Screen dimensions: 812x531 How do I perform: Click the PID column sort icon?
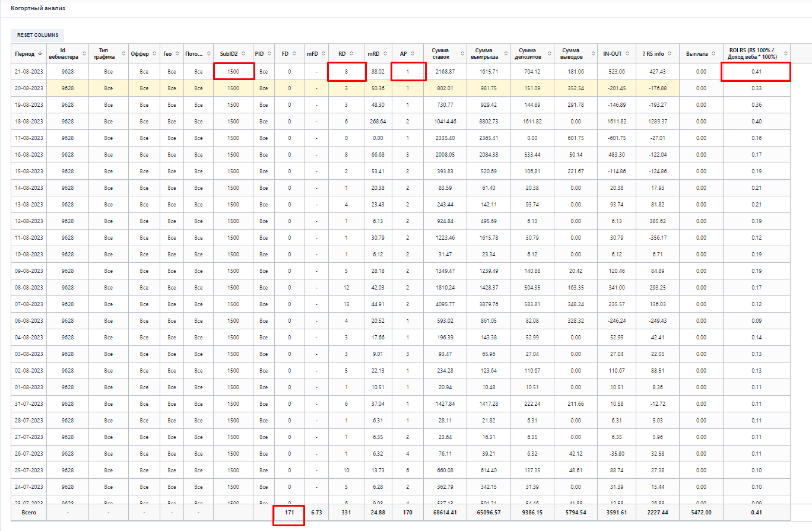(269, 53)
